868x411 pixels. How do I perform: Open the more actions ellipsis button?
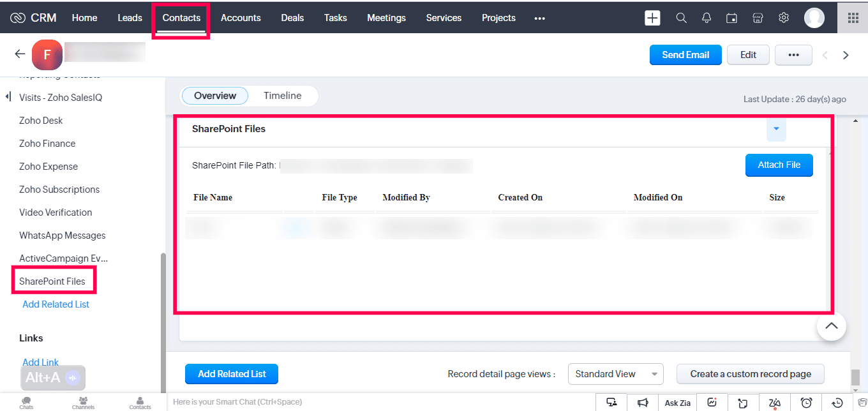coord(793,55)
